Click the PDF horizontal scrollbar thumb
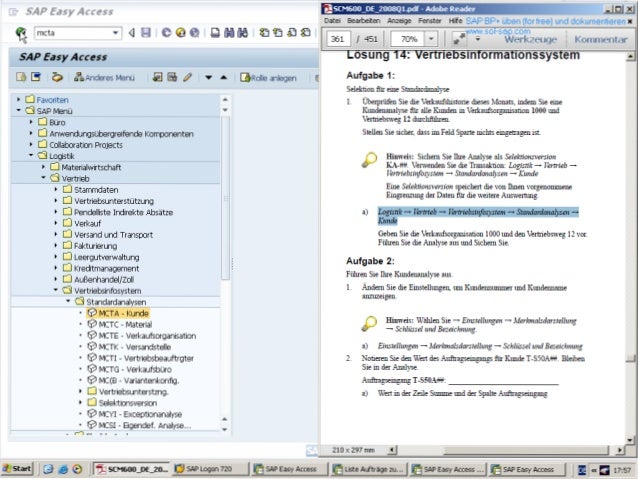Viewport: 638px width, 479px height. tap(527, 450)
